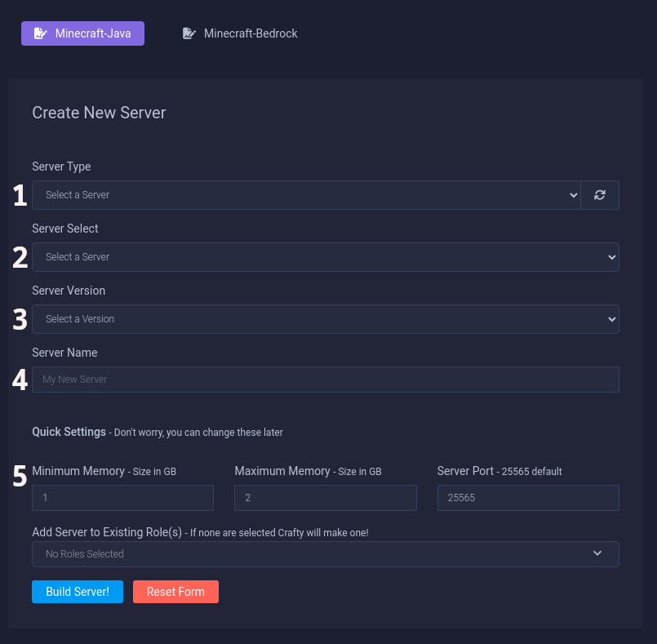
Task: Click the Server Type label
Action: pyautogui.click(x=61, y=167)
